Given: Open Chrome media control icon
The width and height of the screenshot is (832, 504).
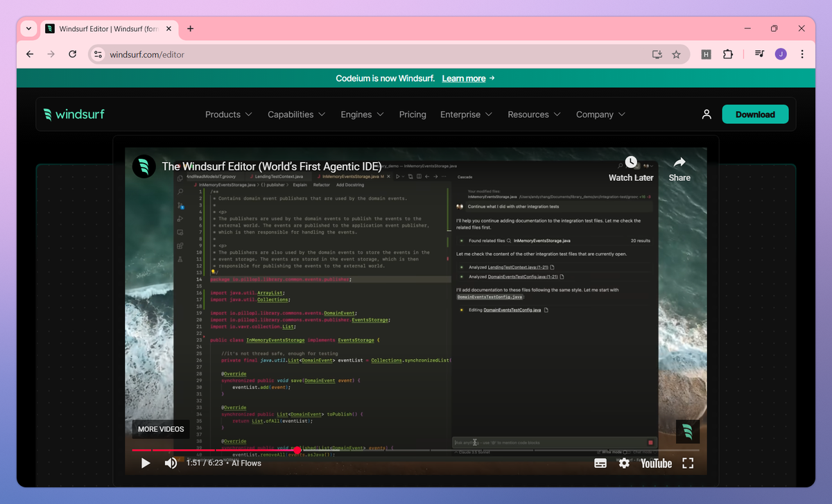Looking at the screenshot, I should coord(760,54).
